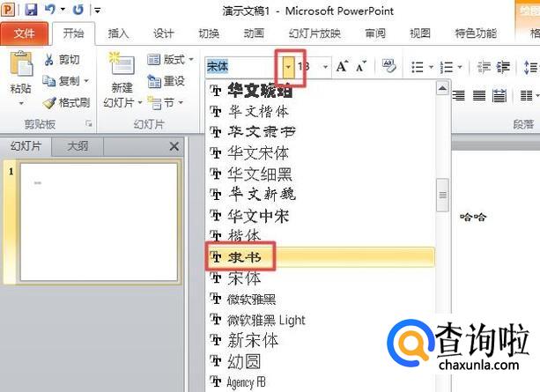
Task: Select the 大纲 (Outline) pane tab
Action: [78, 146]
